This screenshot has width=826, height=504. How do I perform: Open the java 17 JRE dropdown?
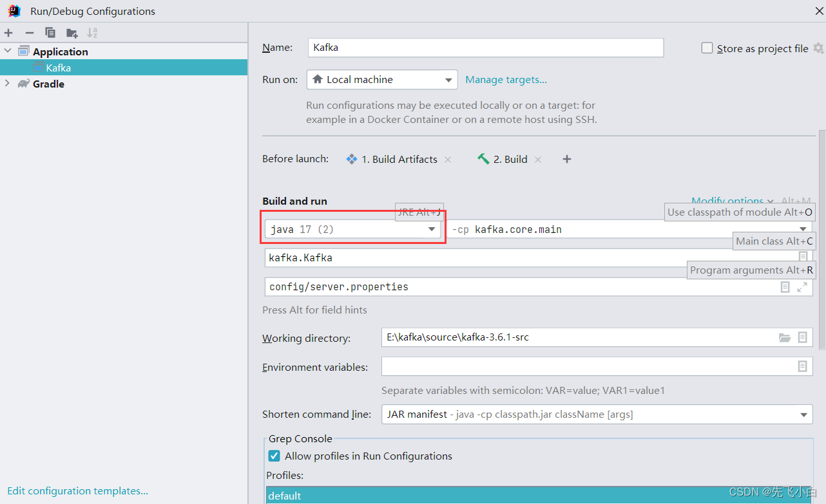click(353, 229)
